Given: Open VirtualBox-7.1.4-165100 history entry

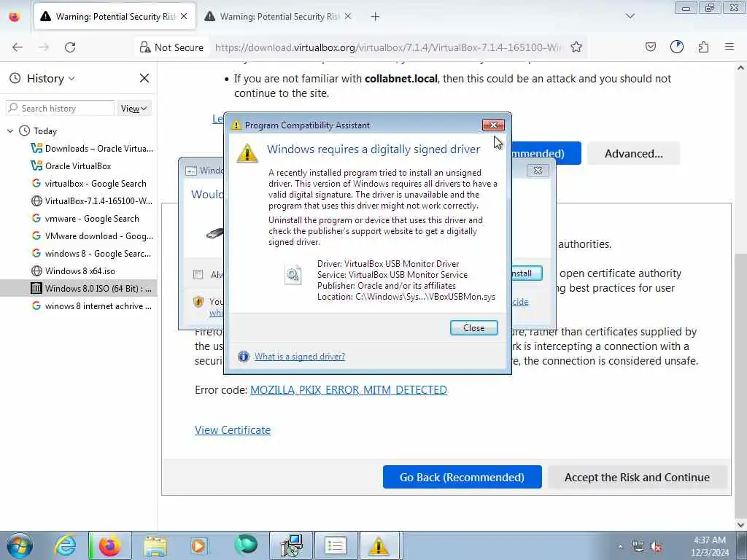Looking at the screenshot, I should pyautogui.click(x=92, y=201).
